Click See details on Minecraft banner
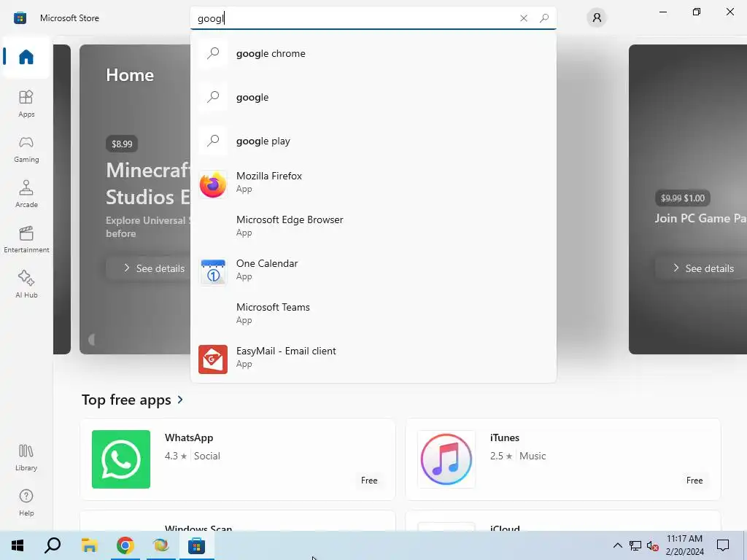The image size is (747, 560). coord(149,268)
